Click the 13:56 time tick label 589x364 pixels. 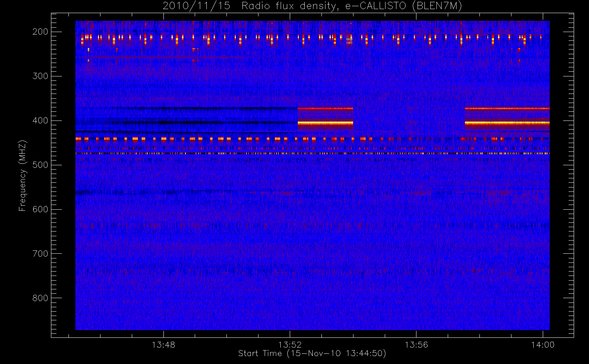(x=416, y=344)
